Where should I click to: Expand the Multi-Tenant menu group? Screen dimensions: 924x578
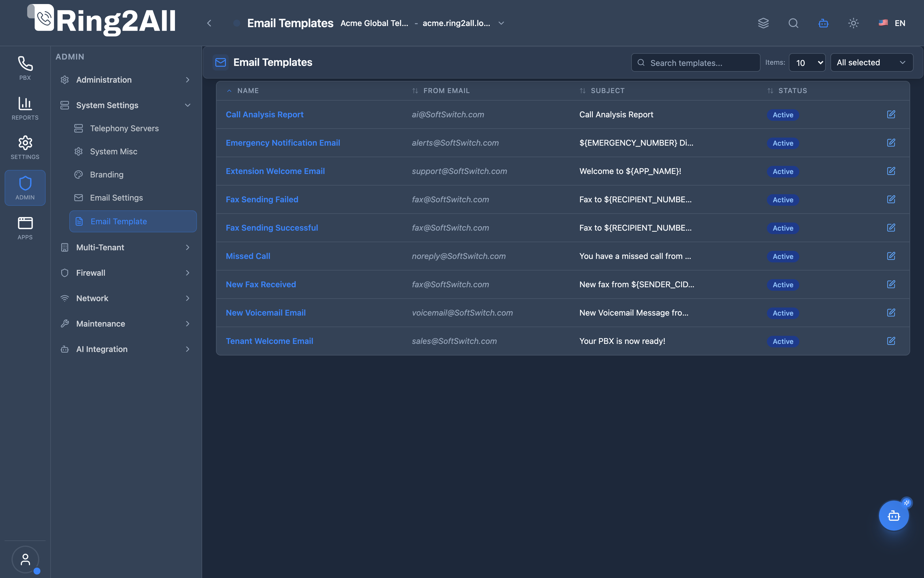[x=125, y=247]
